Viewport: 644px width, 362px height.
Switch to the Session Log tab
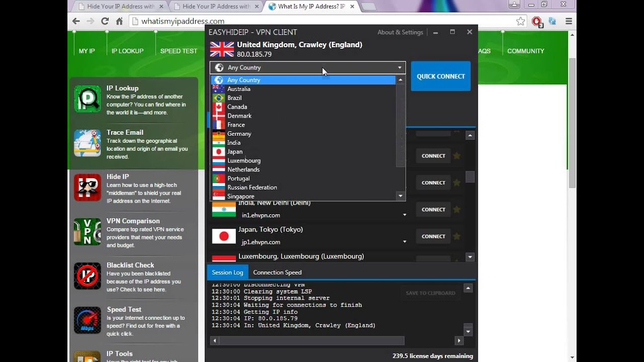tap(227, 273)
